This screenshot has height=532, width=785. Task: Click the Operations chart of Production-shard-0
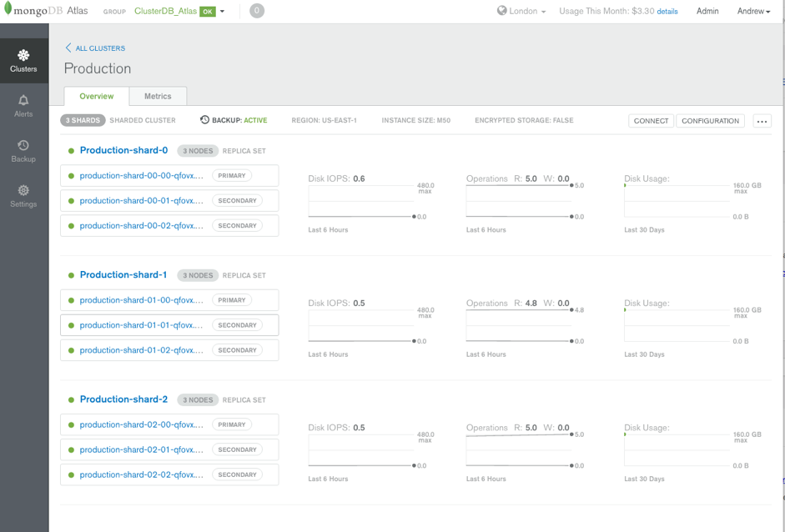click(x=519, y=201)
